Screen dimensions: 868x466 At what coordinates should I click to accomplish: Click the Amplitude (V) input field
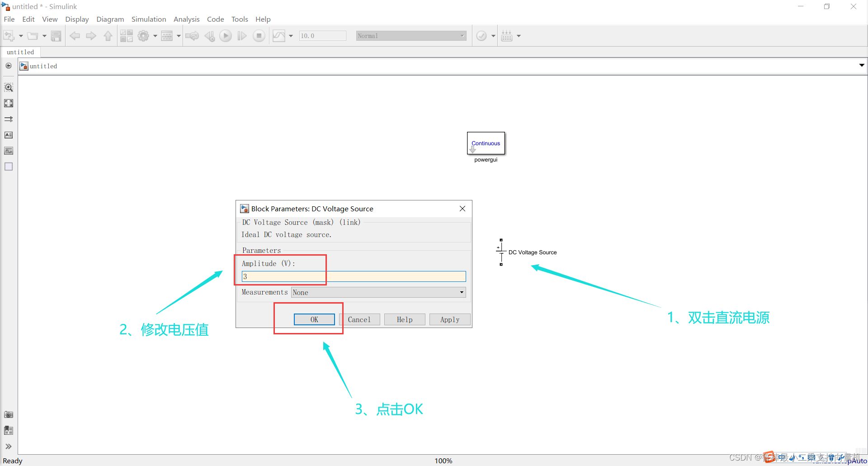(354, 276)
